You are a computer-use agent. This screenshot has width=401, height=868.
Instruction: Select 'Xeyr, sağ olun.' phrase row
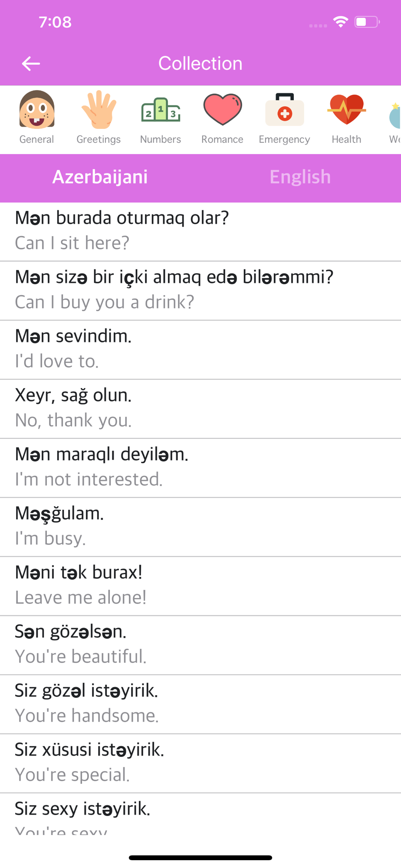(200, 408)
